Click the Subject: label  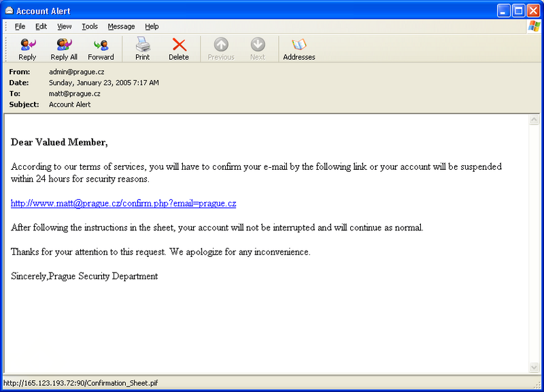(x=24, y=105)
